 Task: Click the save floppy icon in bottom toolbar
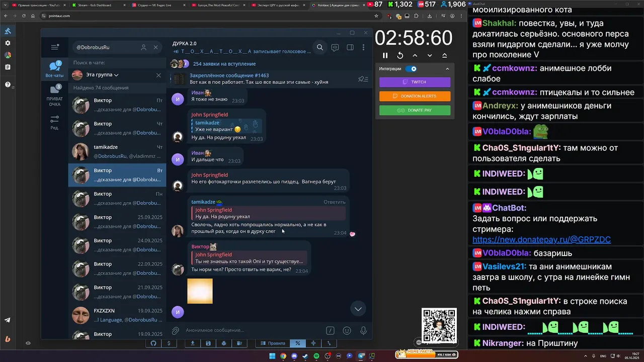pos(208,343)
